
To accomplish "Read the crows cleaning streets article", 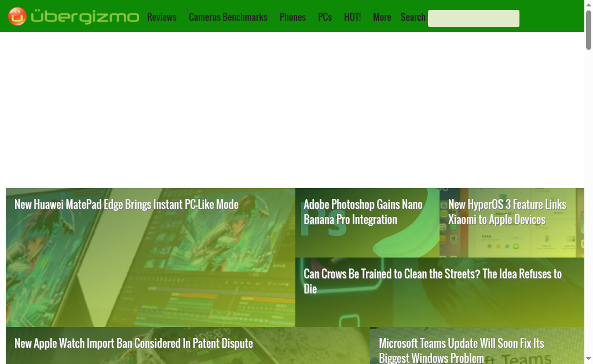I will 432,281.
